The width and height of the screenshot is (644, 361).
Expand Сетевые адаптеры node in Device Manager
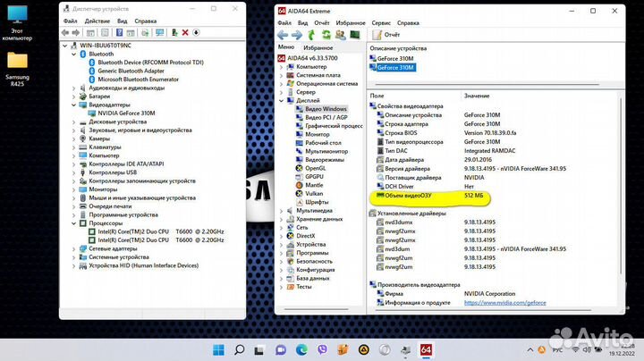pyautogui.click(x=74, y=249)
